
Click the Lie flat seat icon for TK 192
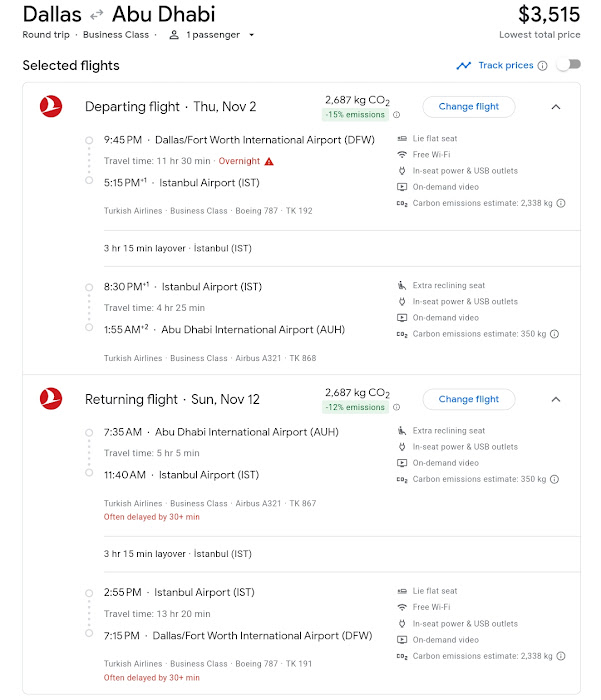[402, 139]
